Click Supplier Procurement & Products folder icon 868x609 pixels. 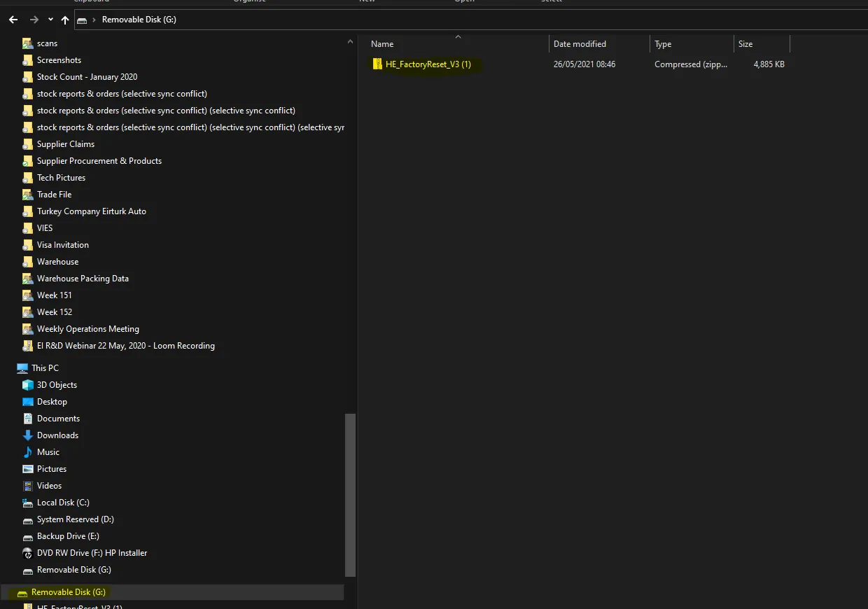click(x=27, y=161)
